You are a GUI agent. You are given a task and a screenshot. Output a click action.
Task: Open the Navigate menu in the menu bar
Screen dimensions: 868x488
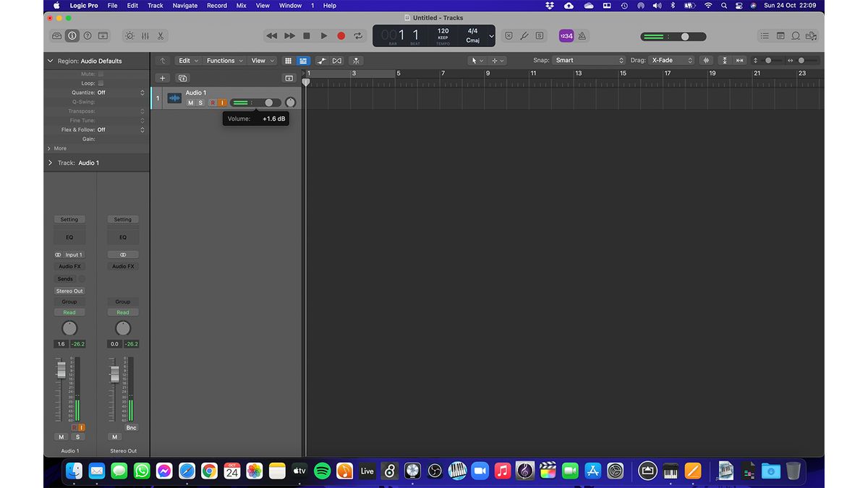(x=184, y=5)
